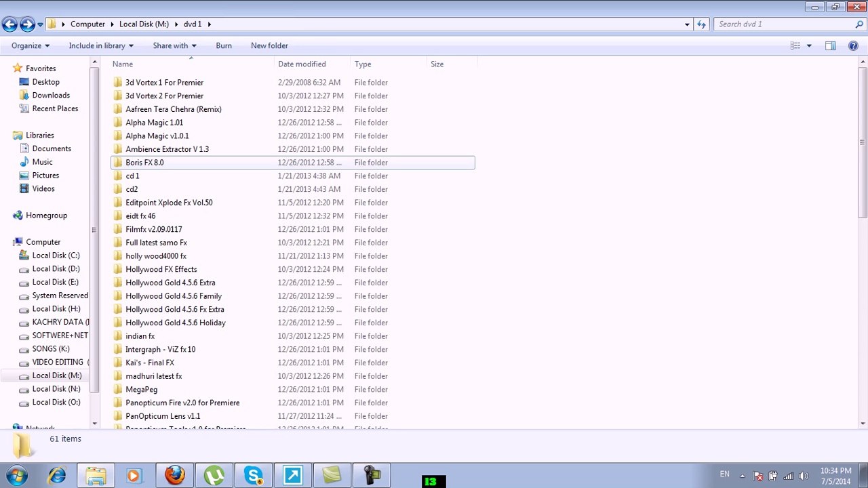Viewport: 868px width, 488px height.
Task: Sort by the Name column header
Action: click(192, 64)
